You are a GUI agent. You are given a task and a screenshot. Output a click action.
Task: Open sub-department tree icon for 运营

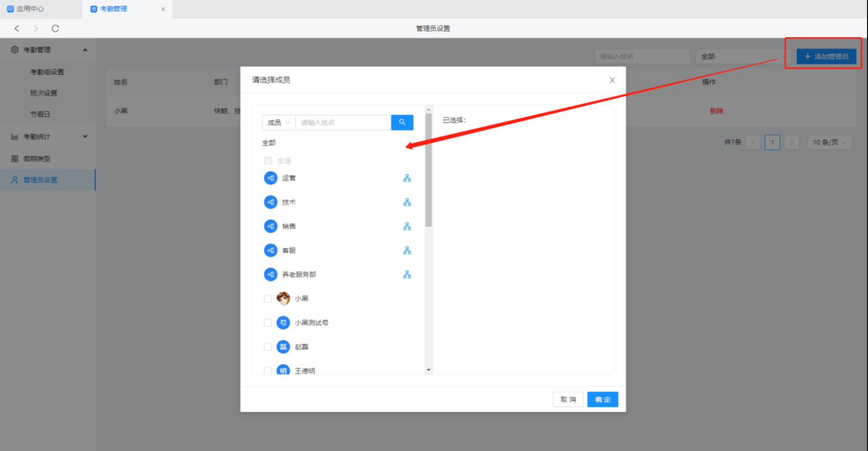(x=407, y=178)
